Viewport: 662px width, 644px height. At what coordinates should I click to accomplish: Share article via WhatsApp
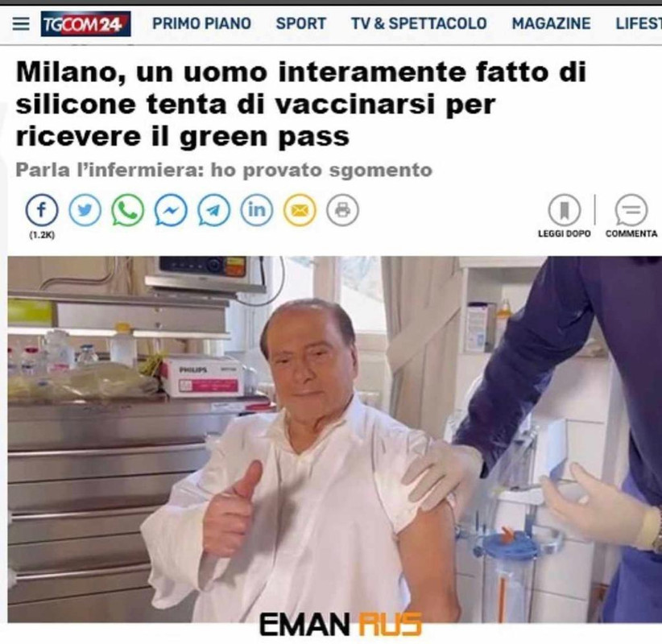[x=128, y=210]
